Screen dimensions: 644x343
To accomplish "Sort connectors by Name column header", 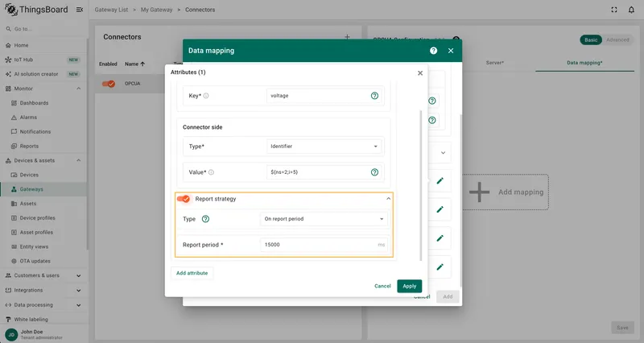I will point(134,64).
